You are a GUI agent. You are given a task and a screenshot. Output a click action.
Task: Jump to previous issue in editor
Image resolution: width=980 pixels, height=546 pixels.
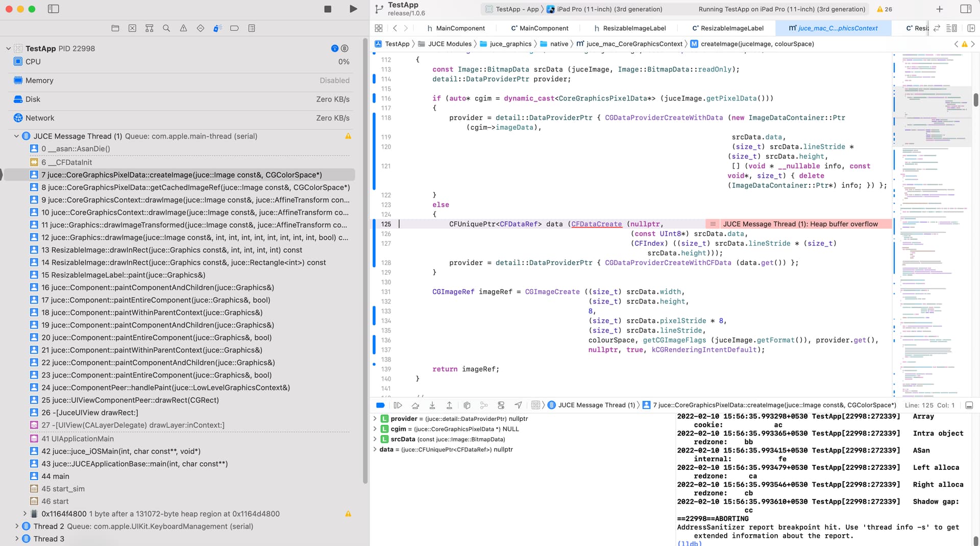957,44
